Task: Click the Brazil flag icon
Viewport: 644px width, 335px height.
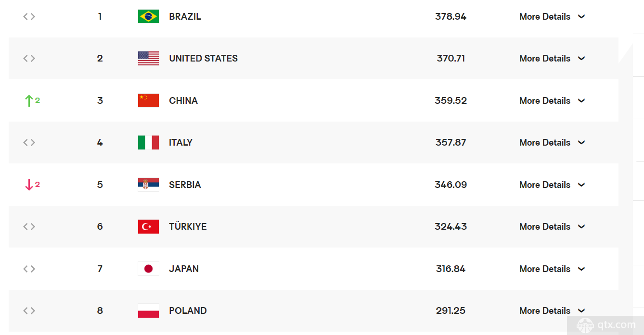Action: point(148,16)
